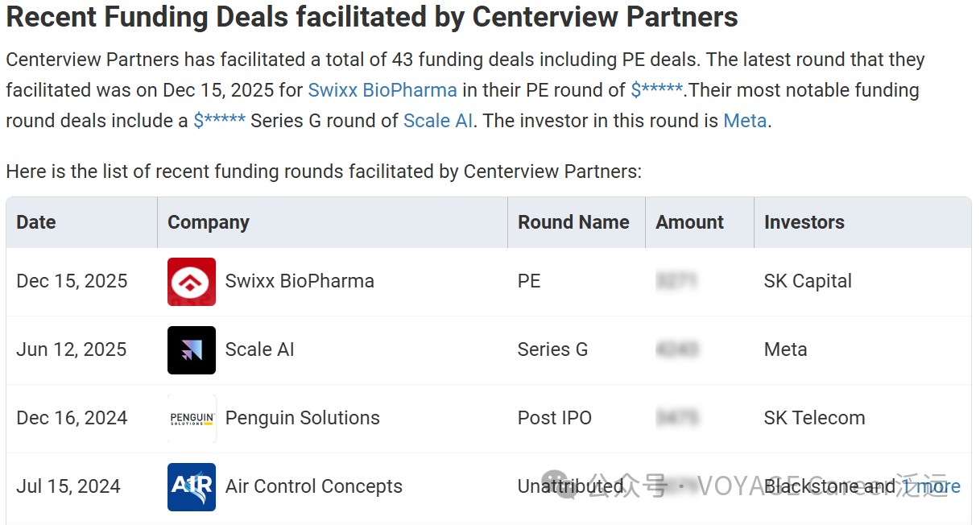
Task: Select the Air Control Concepts company name
Action: (x=313, y=486)
